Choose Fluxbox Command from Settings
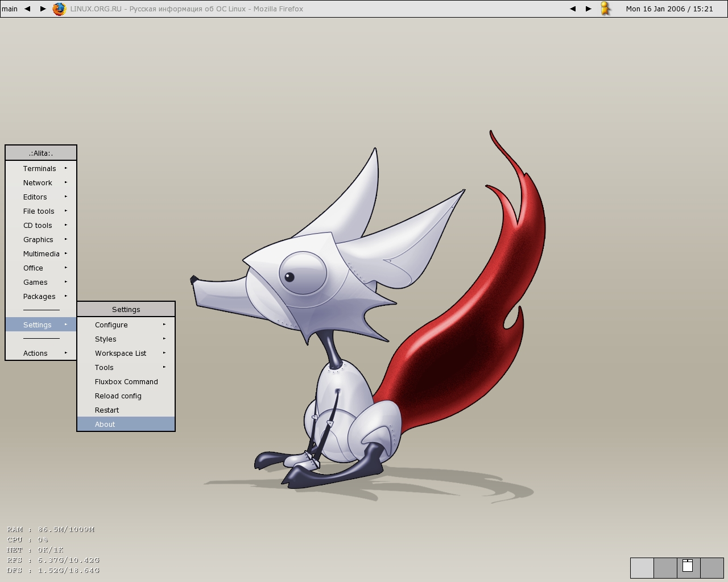The width and height of the screenshot is (728, 582). tap(126, 381)
